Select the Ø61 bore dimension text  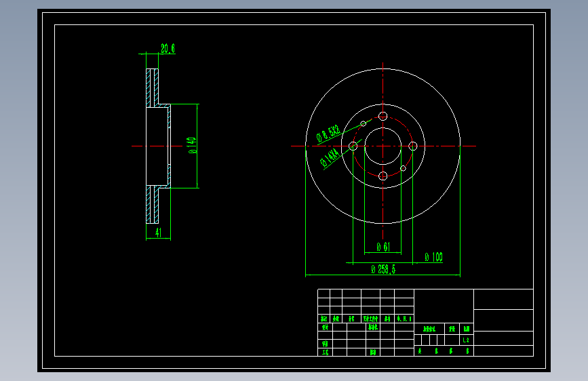(x=383, y=247)
